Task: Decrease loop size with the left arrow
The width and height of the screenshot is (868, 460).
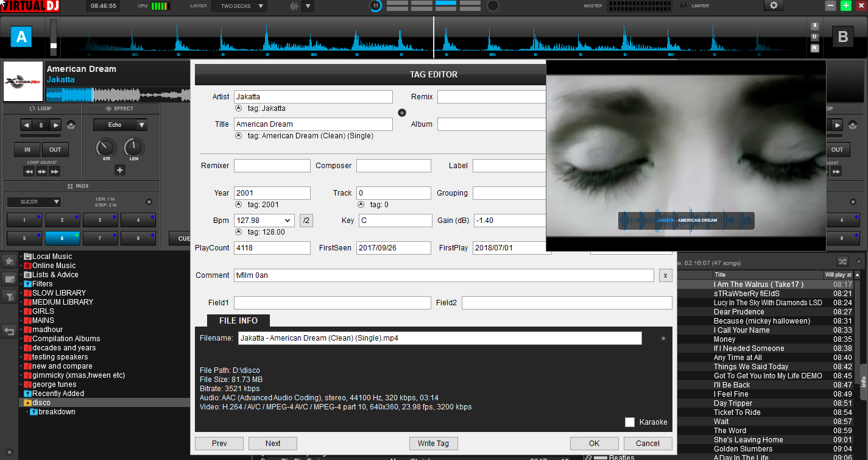Action: (x=26, y=125)
